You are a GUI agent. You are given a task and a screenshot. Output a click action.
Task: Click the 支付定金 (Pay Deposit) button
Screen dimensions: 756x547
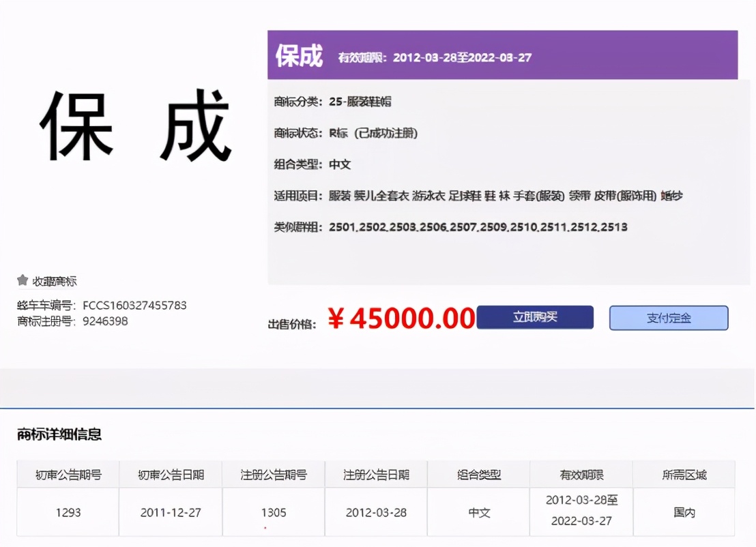pyautogui.click(x=668, y=317)
